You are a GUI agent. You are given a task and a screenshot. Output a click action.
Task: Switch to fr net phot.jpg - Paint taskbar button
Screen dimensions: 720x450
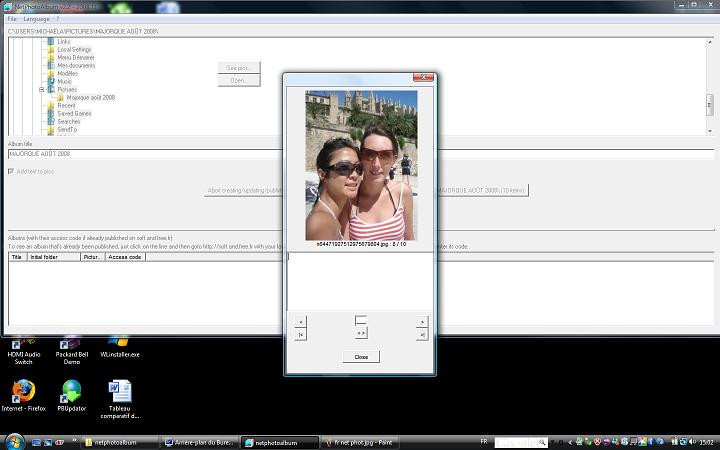[360, 443]
